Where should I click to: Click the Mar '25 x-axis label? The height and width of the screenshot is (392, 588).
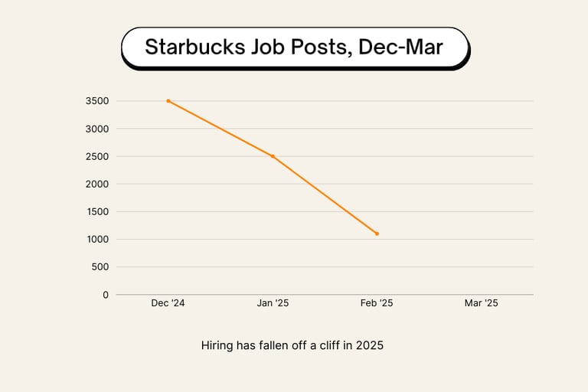pos(481,303)
